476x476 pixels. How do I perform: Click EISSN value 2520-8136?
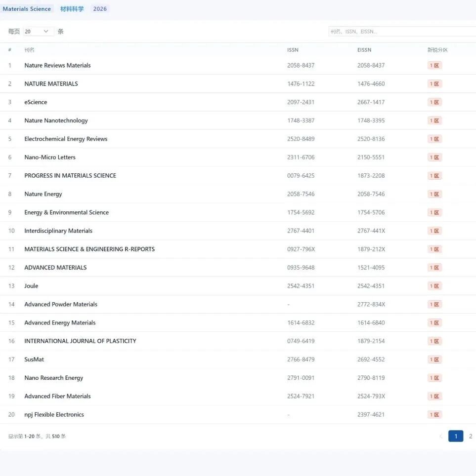(x=371, y=139)
